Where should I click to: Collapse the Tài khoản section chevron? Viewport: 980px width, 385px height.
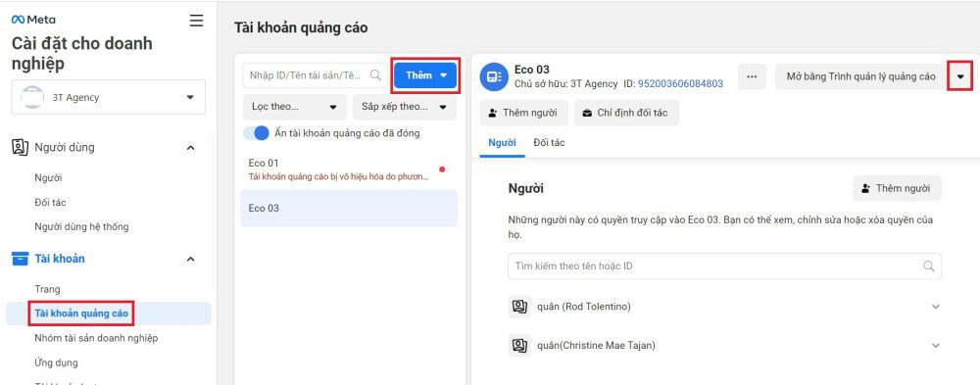(x=191, y=259)
